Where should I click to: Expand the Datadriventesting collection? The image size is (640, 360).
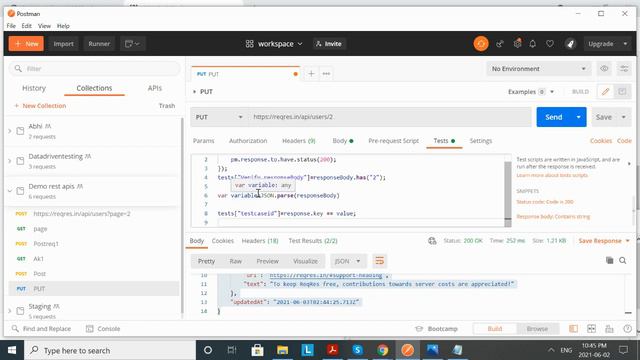(10, 161)
